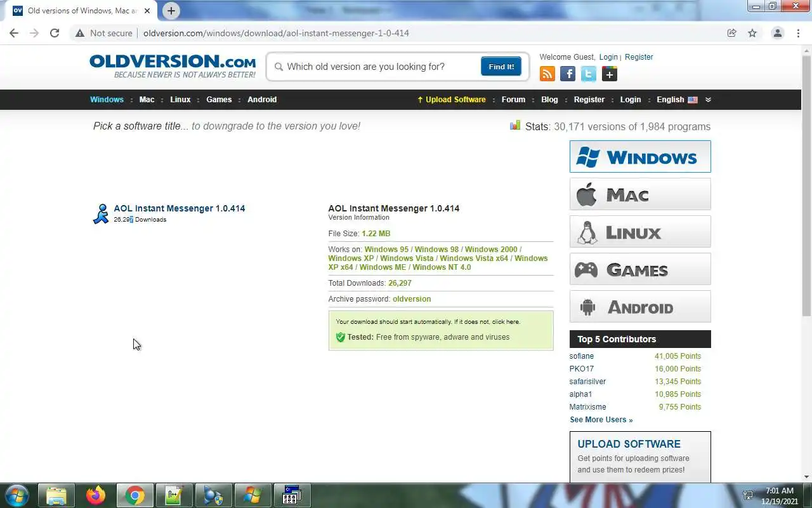Click the AOL Instant Messenger running-man icon
The image size is (812, 508).
[x=101, y=214]
